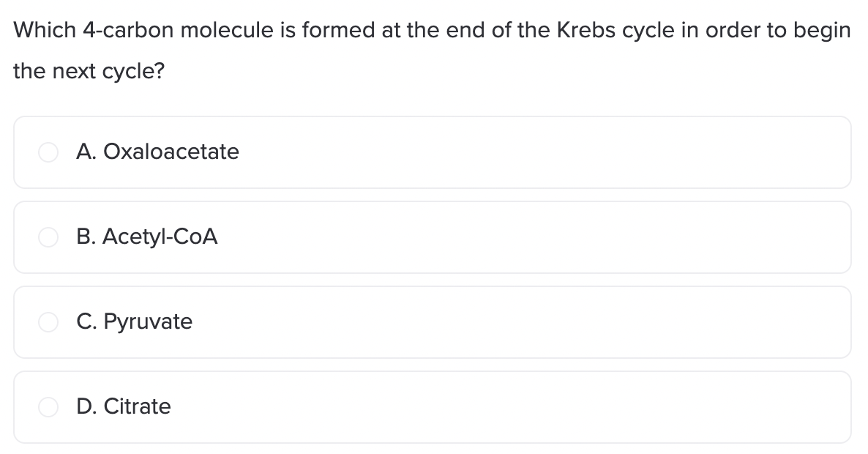Click the word 'Which' starting the question
The height and width of the screenshot is (454, 868).
(45, 30)
